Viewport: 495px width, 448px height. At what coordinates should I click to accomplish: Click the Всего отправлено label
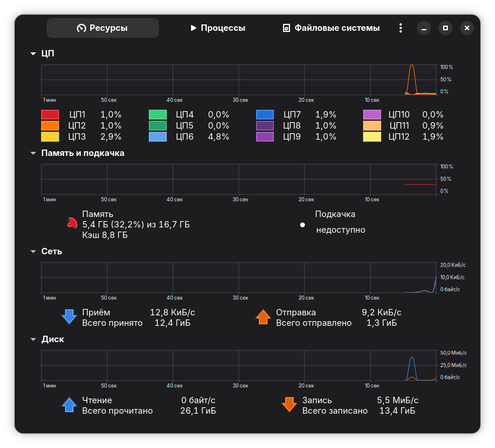[x=314, y=323]
